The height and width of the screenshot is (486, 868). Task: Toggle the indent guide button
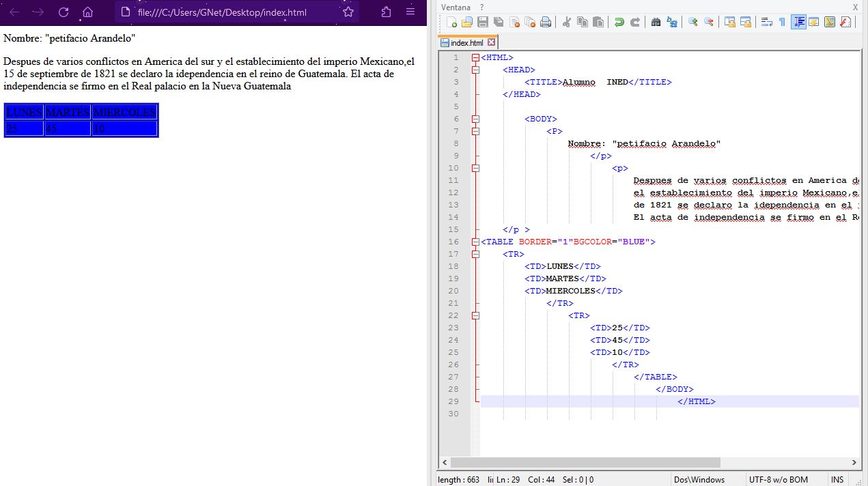tap(798, 23)
